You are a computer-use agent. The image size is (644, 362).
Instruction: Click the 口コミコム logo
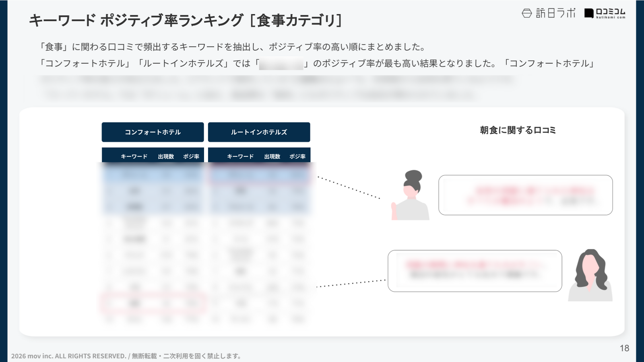click(x=605, y=14)
